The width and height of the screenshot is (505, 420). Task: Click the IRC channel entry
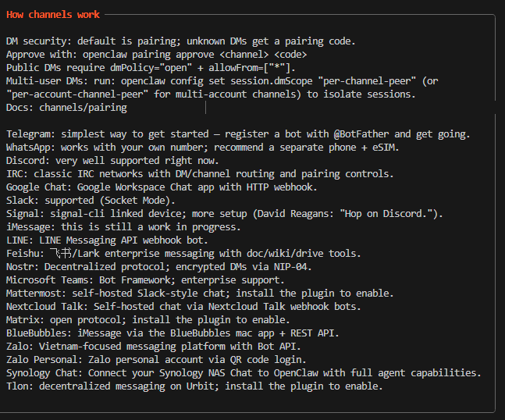pyautogui.click(x=200, y=174)
